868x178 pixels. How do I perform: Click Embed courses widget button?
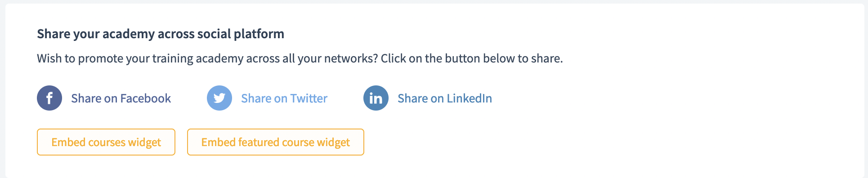(x=106, y=142)
